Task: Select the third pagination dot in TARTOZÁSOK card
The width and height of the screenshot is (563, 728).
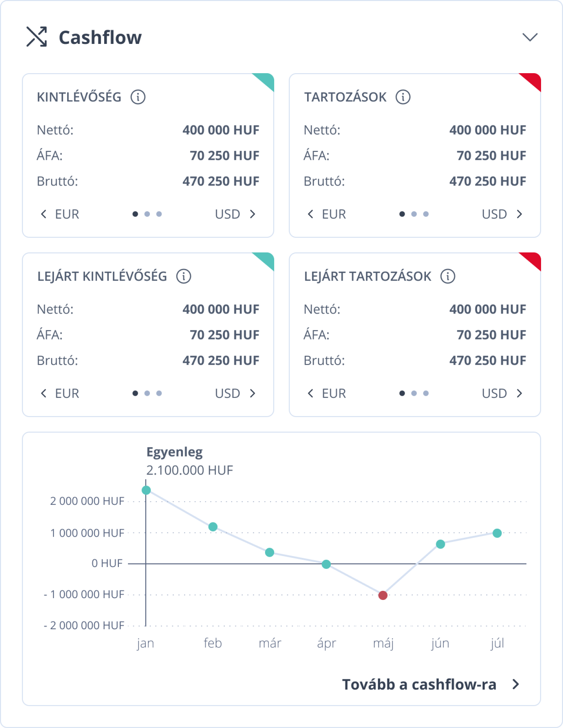Action: click(x=426, y=214)
